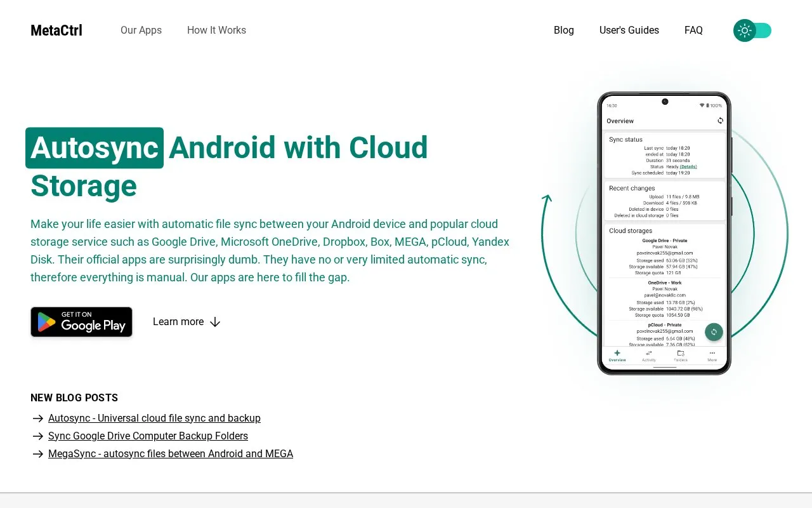
Task: Open the Our Apps menu
Action: [141, 30]
